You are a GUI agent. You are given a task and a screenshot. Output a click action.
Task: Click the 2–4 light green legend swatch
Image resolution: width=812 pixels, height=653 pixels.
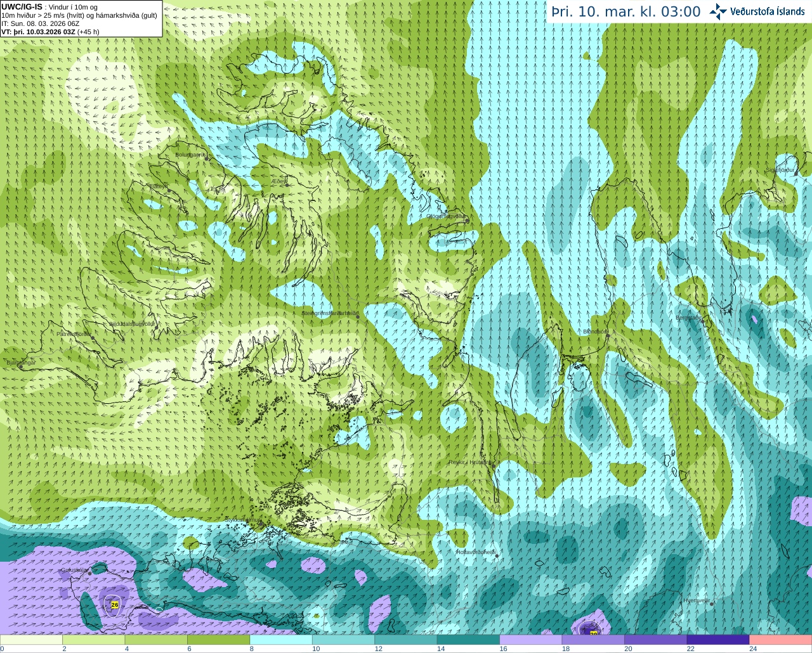(94, 640)
